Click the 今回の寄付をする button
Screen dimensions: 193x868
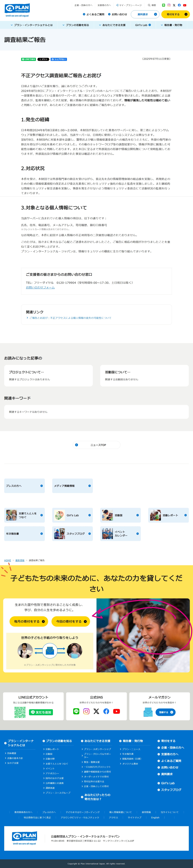71,621
